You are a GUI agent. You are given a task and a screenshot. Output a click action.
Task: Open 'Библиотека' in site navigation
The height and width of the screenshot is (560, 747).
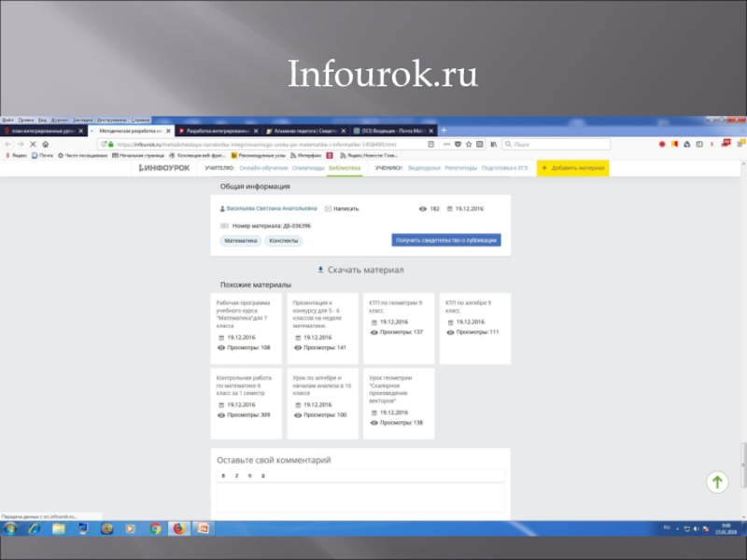click(x=345, y=168)
